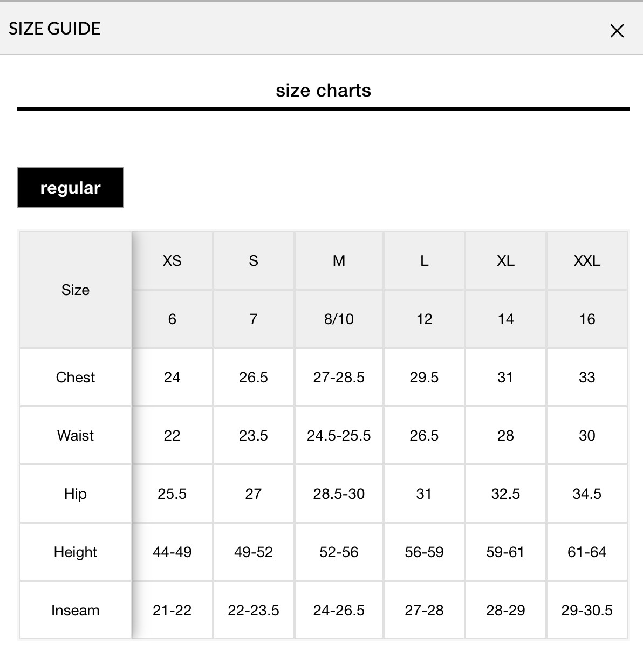Click the SIZE GUIDE title
Screen dimensions: 643x672
pos(54,29)
